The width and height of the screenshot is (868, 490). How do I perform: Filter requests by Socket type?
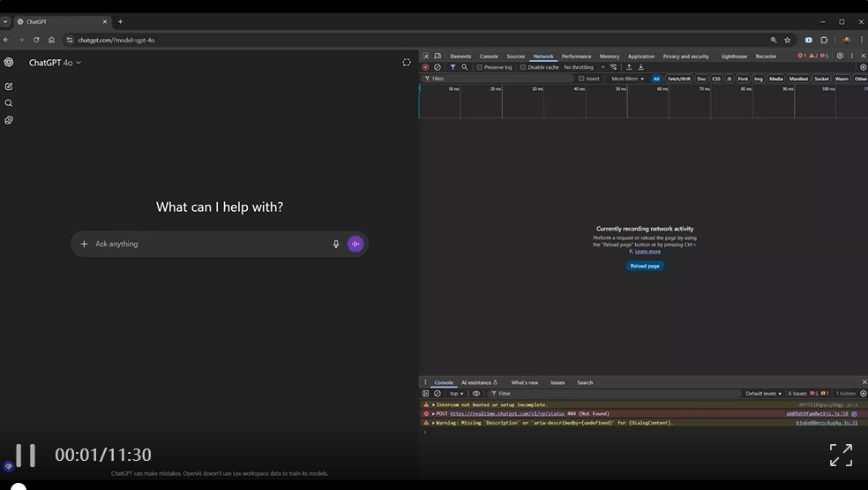pos(821,79)
